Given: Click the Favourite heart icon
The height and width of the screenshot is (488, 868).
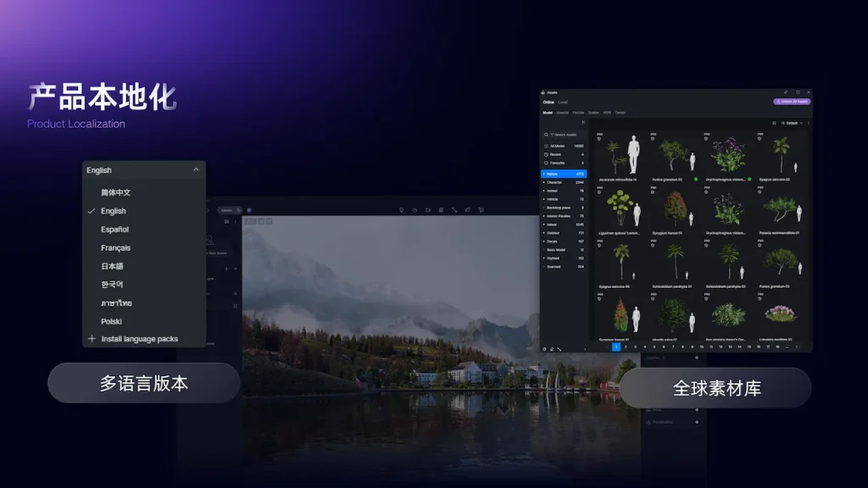Looking at the screenshot, I should pos(545,163).
